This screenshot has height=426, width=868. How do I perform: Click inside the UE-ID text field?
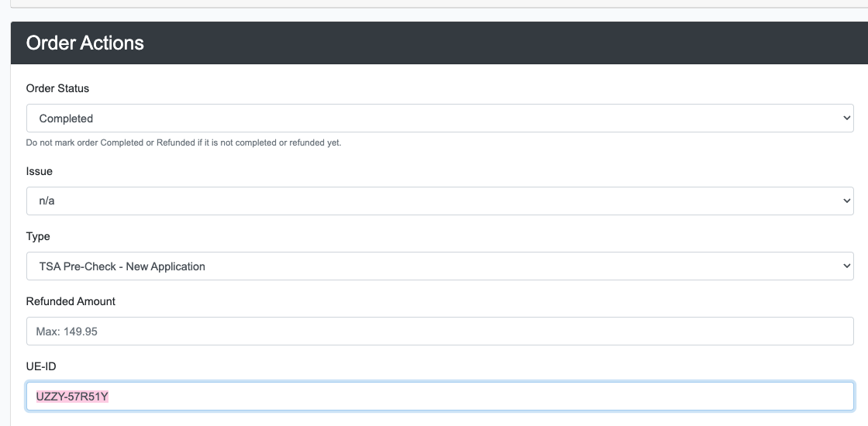coord(439,396)
